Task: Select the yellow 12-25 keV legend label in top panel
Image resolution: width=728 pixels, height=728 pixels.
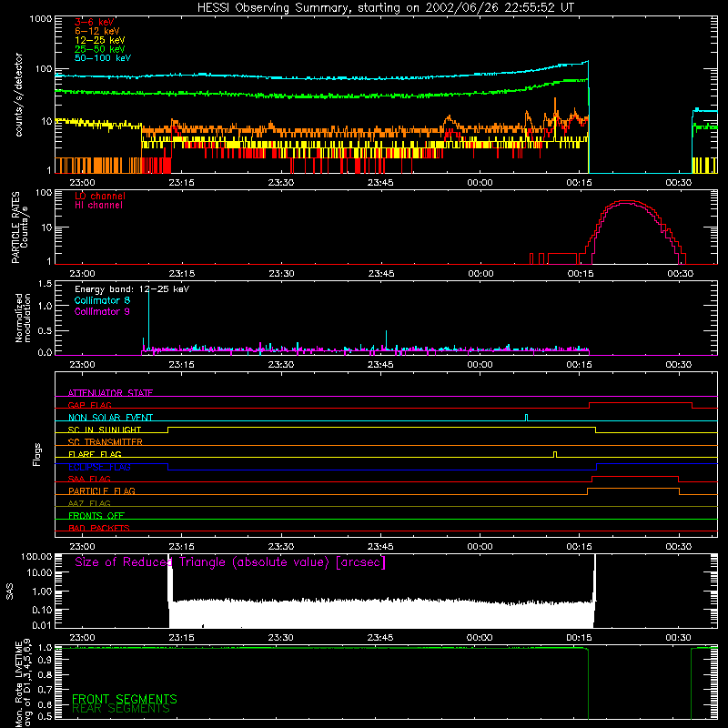Action: coord(100,40)
